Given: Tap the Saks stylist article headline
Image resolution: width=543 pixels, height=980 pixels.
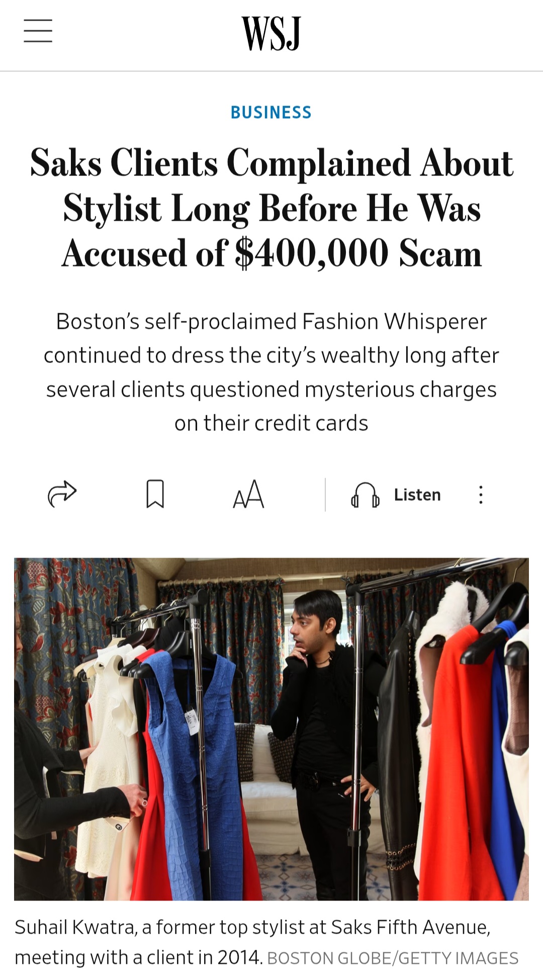Looking at the screenshot, I should coord(271,208).
